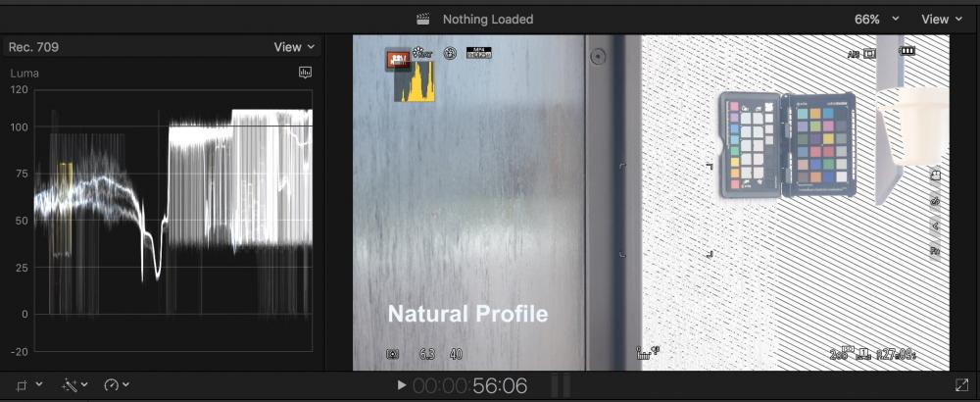Click the 56:06 timecode display
The image size is (980, 402).
(500, 386)
